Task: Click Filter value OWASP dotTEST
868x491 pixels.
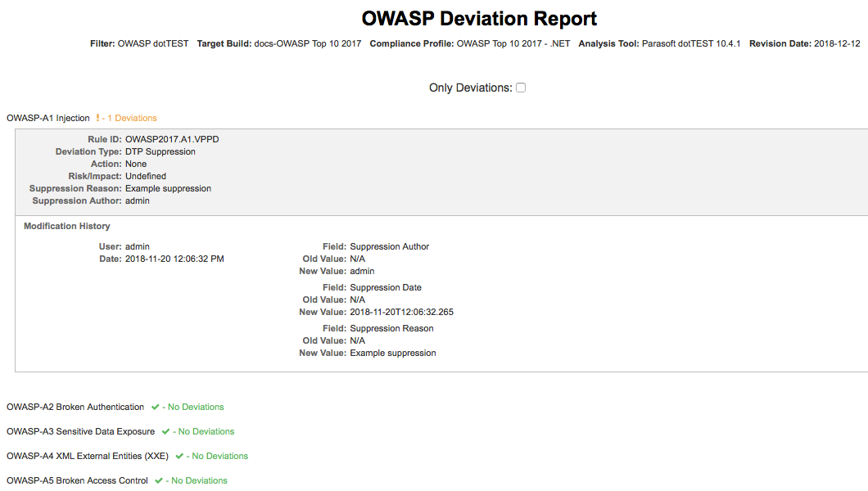Action: click(153, 43)
